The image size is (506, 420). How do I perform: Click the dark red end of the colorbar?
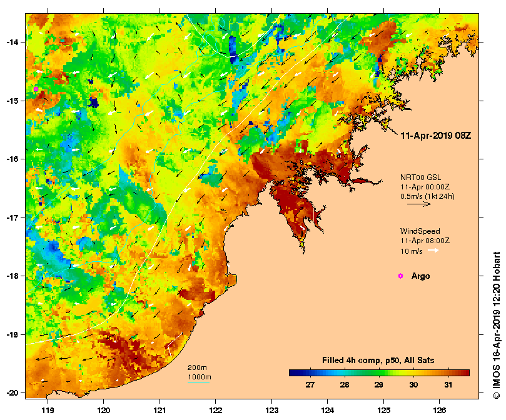pos(465,373)
